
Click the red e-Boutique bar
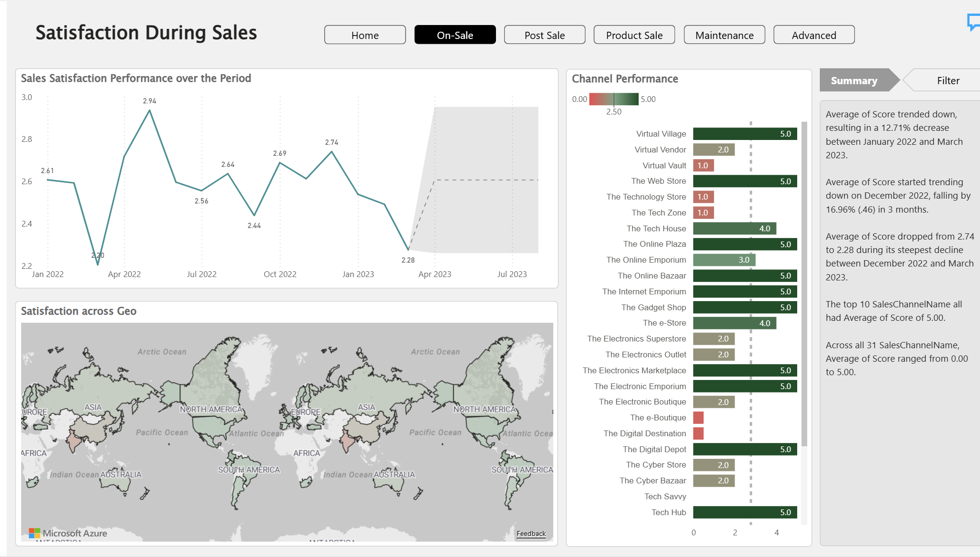tap(698, 418)
